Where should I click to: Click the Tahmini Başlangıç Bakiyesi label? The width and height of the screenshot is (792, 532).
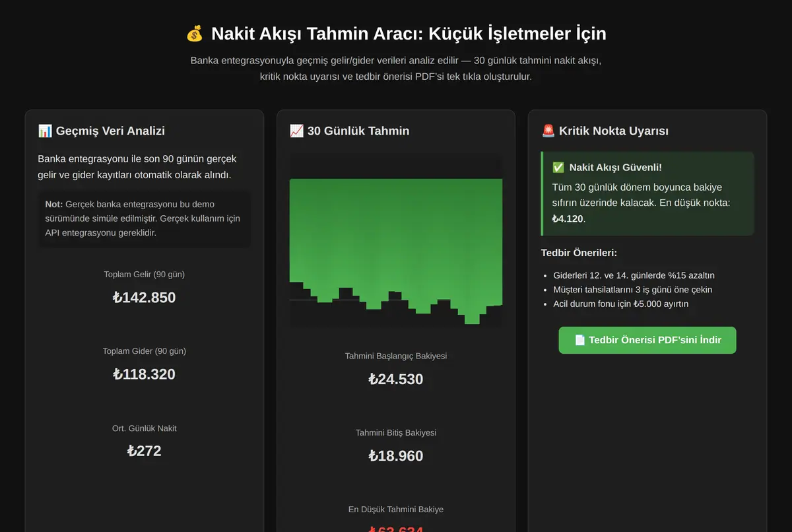(396, 356)
